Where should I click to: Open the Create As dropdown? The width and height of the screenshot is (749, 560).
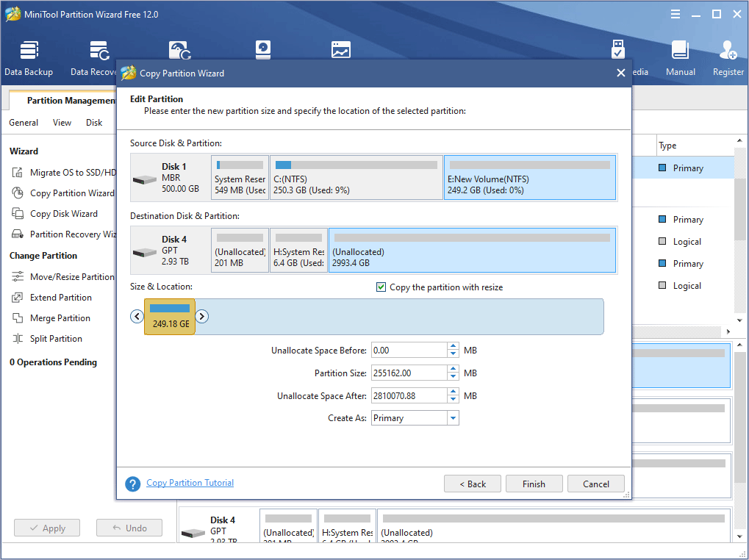tap(452, 417)
